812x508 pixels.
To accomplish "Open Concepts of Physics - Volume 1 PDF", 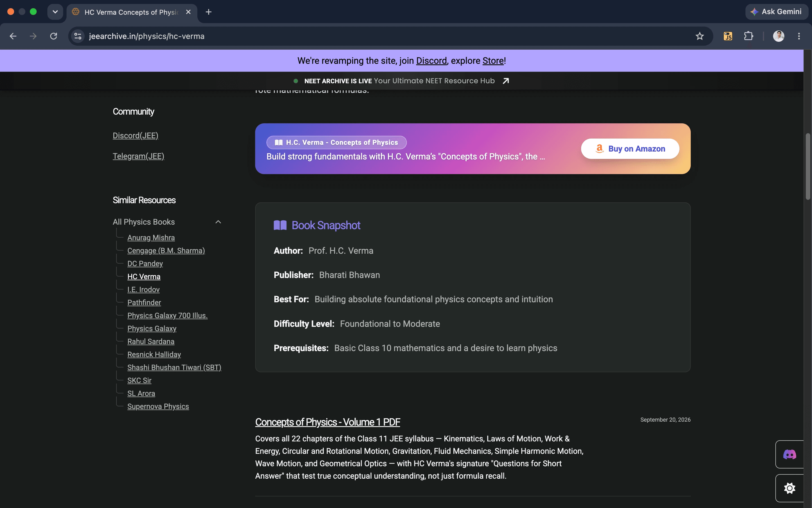I will pos(328,422).
